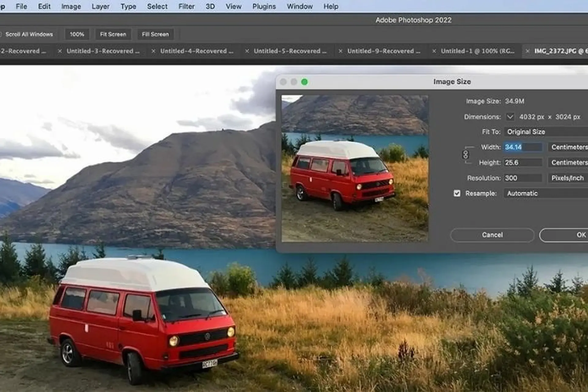Click the Resolution value field
Viewport: 588px width, 392px height.
[x=523, y=178]
